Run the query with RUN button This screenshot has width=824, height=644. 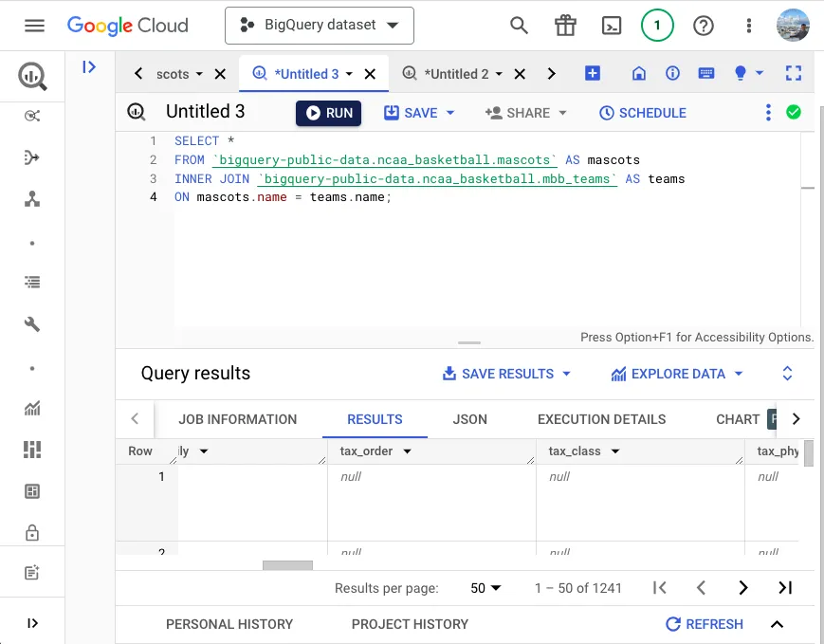pyautogui.click(x=328, y=113)
